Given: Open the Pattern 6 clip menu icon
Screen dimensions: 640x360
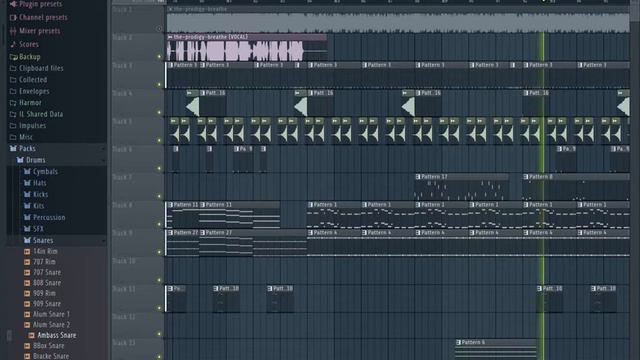Looking at the screenshot, I should point(458,342).
